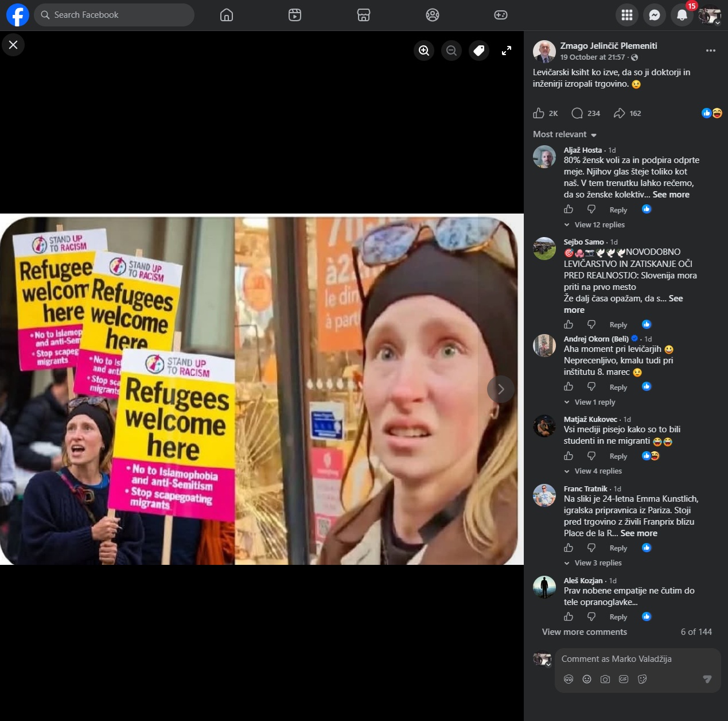728x721 pixels.
Task: Open the Marketplace icon
Action: click(x=364, y=15)
